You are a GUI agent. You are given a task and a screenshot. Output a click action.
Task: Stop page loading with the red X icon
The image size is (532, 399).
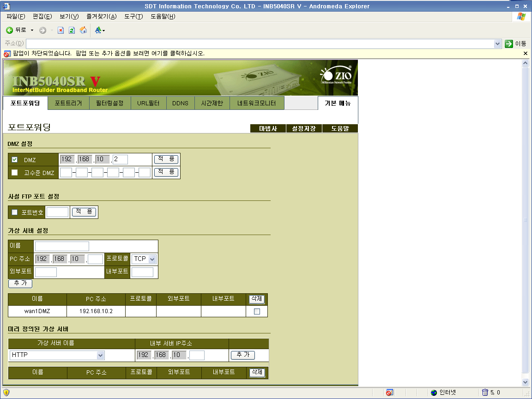[x=61, y=30]
